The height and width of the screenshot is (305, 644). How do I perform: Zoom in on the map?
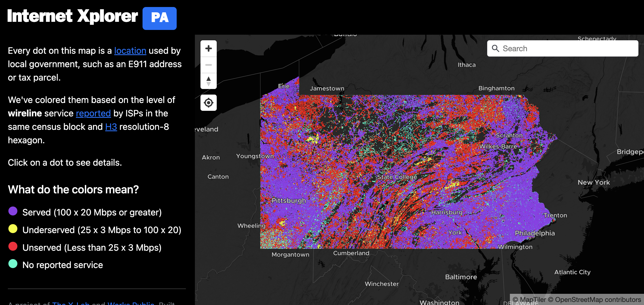(x=209, y=48)
